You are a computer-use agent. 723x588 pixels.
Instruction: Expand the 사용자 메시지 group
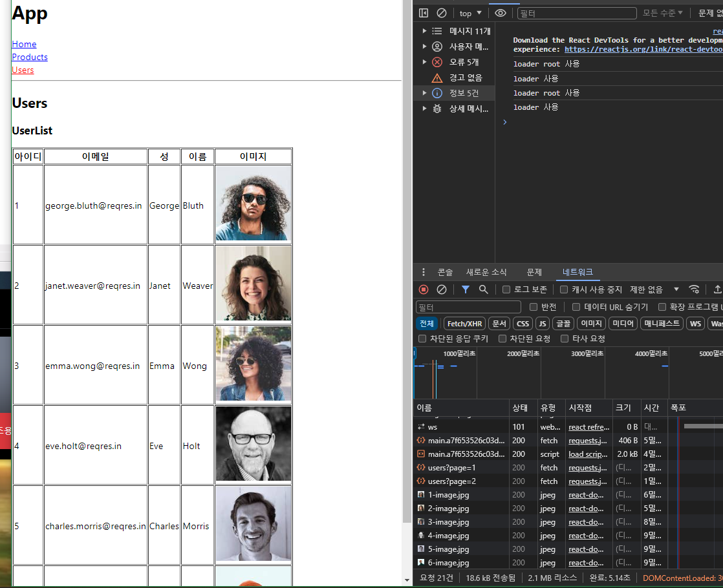click(424, 47)
